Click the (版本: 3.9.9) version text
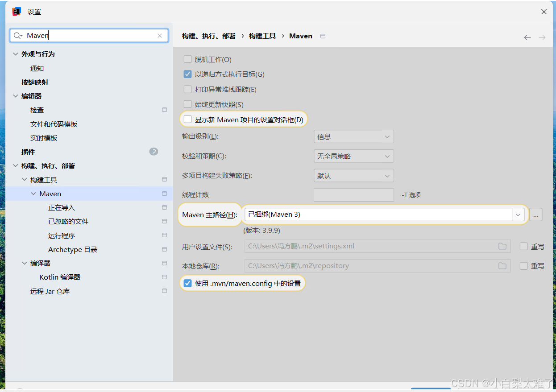This screenshot has height=392, width=556. [x=261, y=231]
